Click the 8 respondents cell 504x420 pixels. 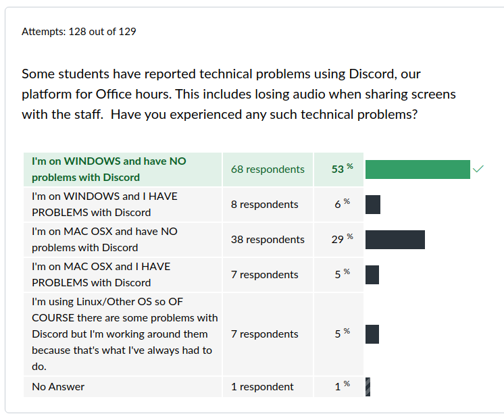coord(268,205)
